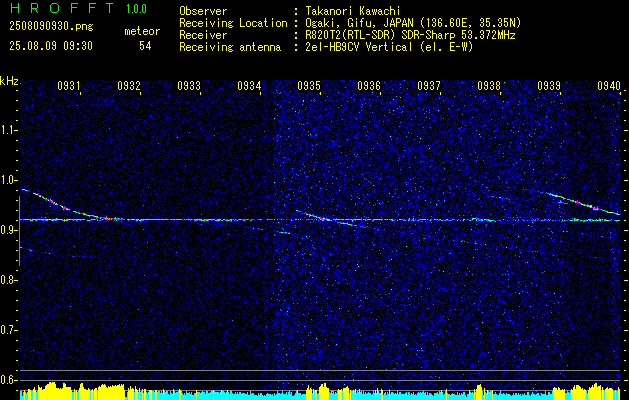The width and height of the screenshot is (629, 400).
Task: Click the 'Receiving antenna' label
Action: [230, 47]
